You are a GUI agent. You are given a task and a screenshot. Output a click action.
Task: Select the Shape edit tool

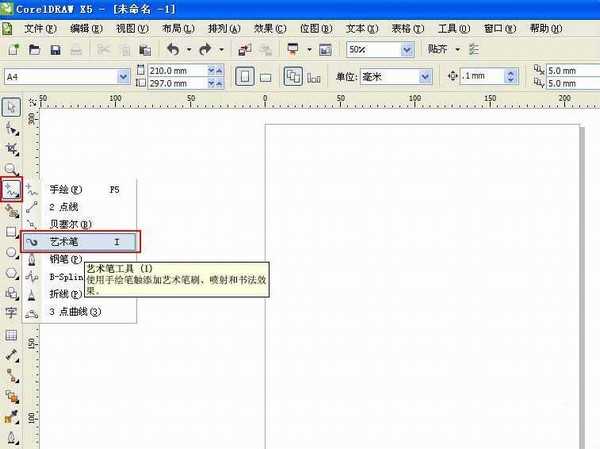click(x=11, y=128)
